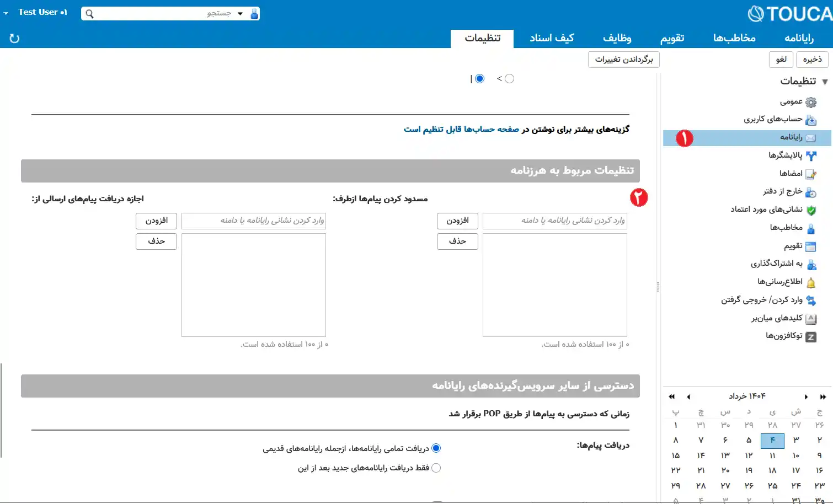
Task: Open پالایشگرها filters funnel icon
Action: 810,156
